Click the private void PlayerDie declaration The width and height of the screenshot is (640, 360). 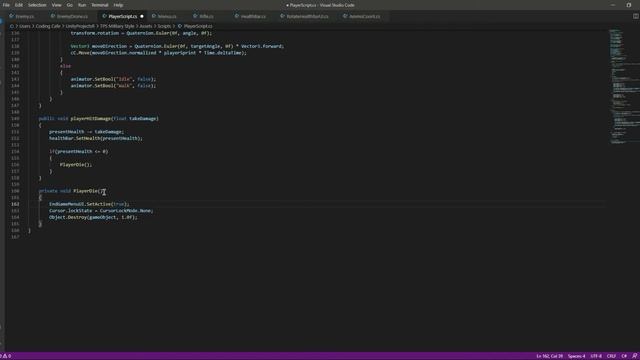click(x=72, y=191)
